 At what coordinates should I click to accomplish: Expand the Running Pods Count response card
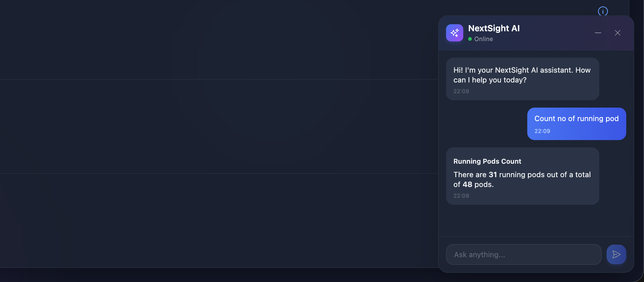[x=522, y=176]
